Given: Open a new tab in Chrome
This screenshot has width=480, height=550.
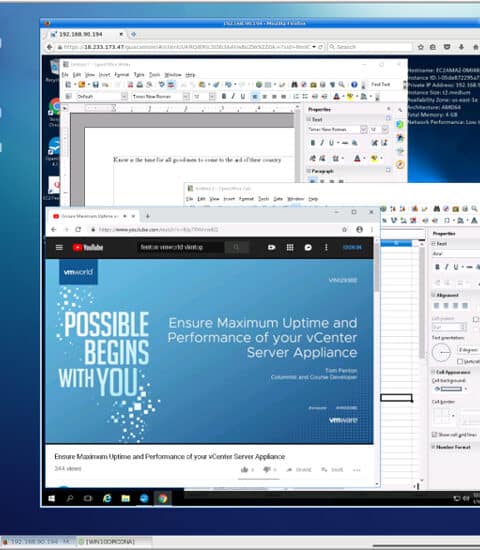Looking at the screenshot, I should (x=148, y=216).
